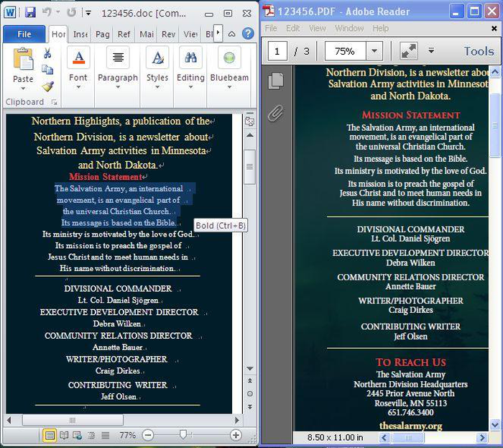The image size is (503, 448).
Task: Switch to the Home ribbon tab
Action: click(x=58, y=34)
